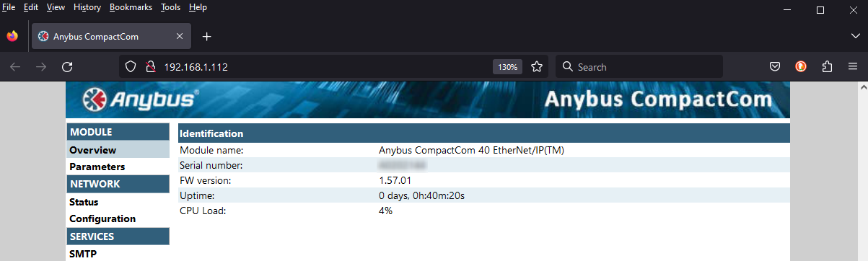Click the Search input field
868x261 pixels.
point(639,66)
